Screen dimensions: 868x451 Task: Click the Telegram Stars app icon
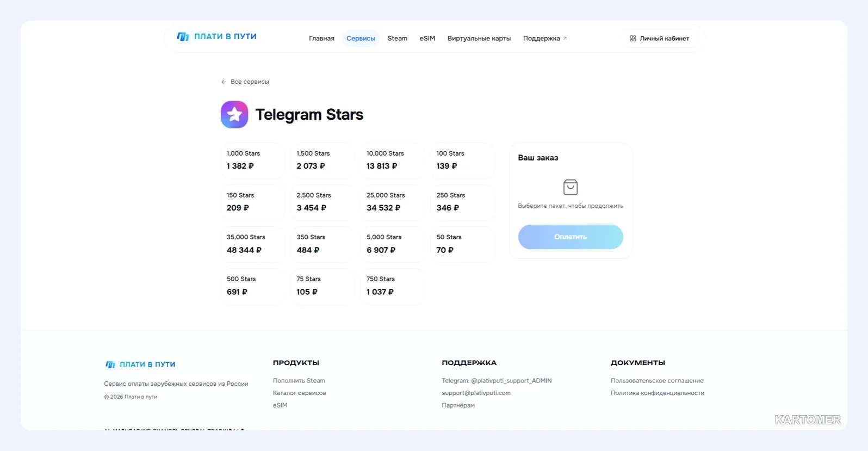(234, 114)
